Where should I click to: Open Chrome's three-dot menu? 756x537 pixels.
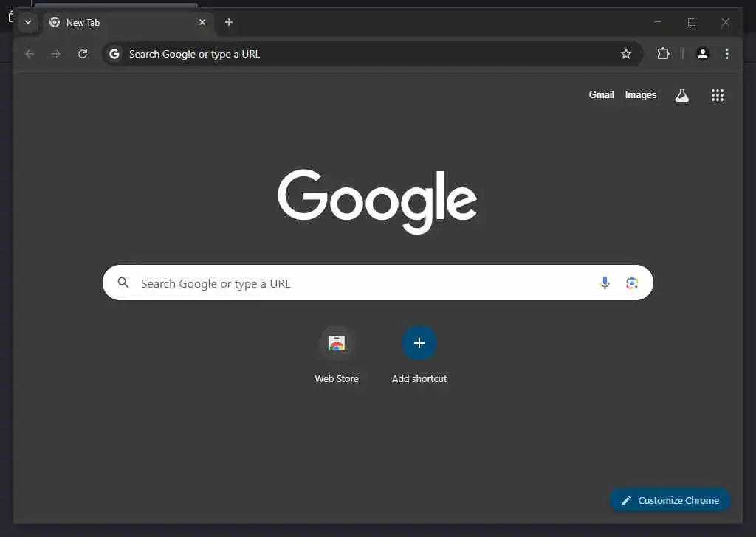727,54
